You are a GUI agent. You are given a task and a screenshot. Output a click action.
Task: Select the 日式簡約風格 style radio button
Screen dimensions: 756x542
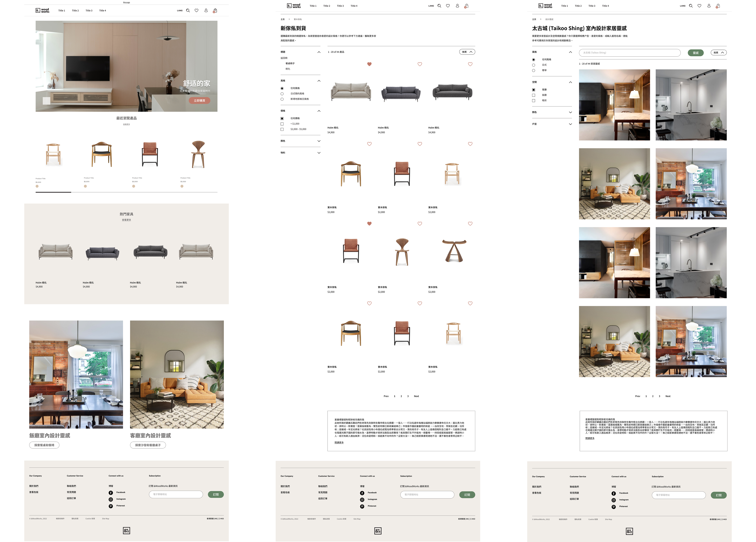coord(282,94)
